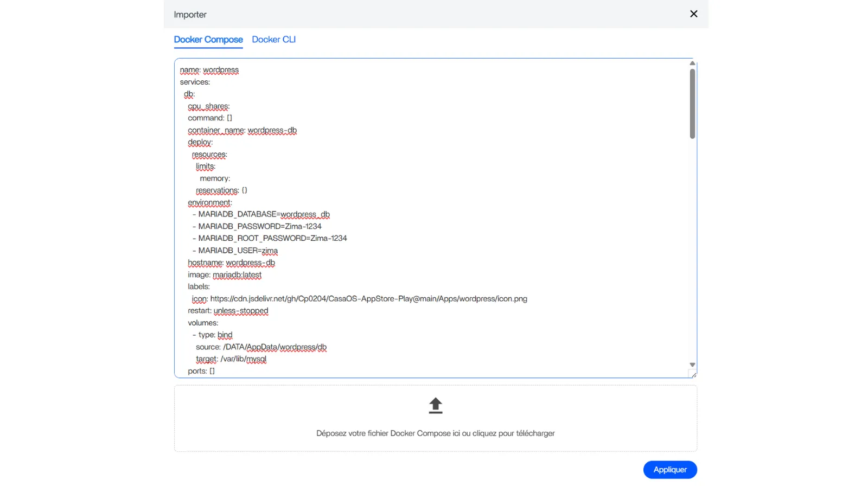Click the editor's vertical scrollbar thumb
Image resolution: width=868 pixels, height=486 pixels.
692,103
